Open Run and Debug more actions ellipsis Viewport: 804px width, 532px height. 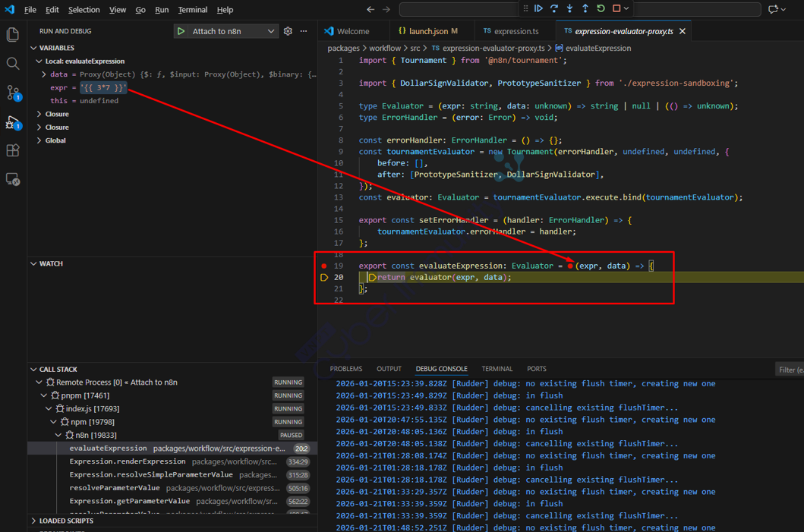click(304, 31)
